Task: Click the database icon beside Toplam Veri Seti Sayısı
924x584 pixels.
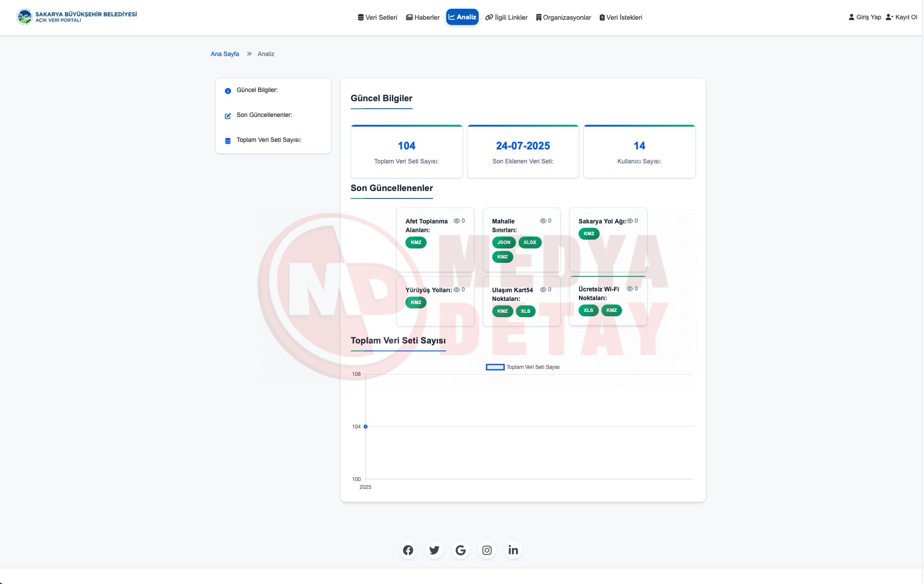Action: 228,141
